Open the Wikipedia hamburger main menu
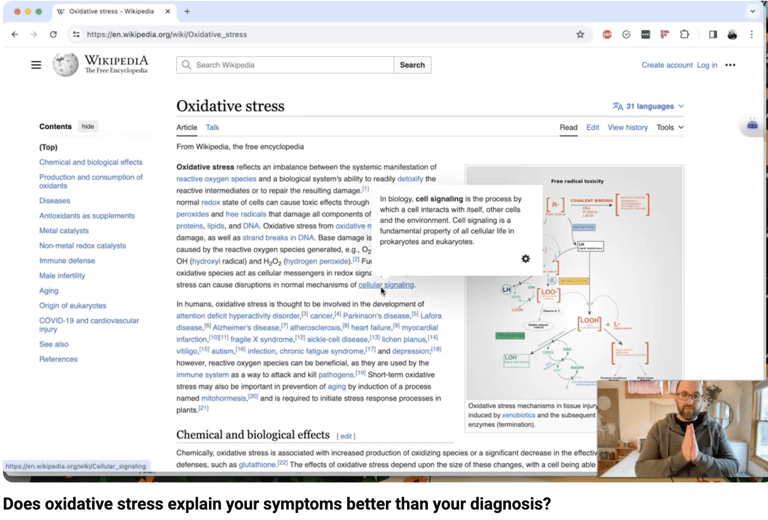Screen dimensions: 768x520 pos(36,65)
